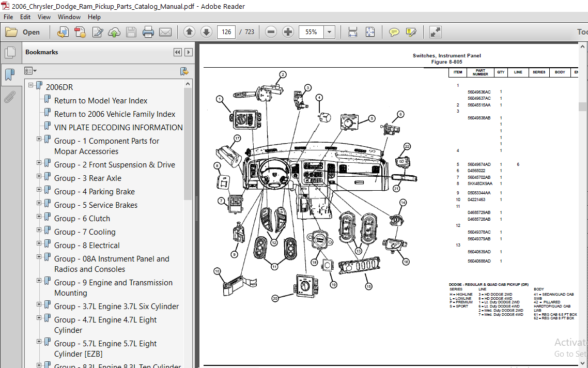Image resolution: width=588 pixels, height=368 pixels.
Task: Zoom in with the plus button
Action: [x=288, y=32]
